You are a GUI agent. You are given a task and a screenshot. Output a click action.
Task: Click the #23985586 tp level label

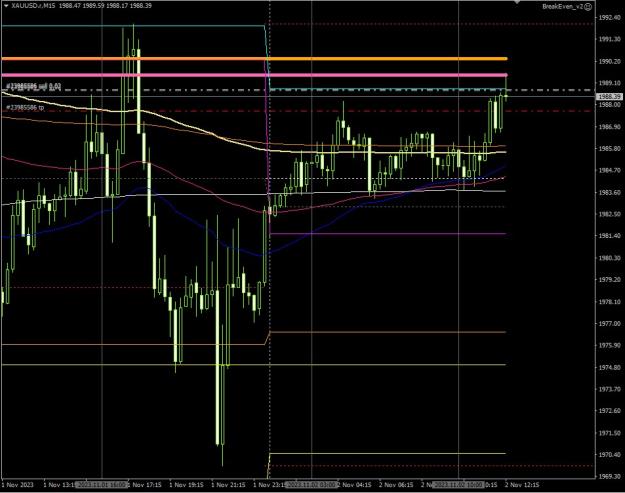pos(25,108)
